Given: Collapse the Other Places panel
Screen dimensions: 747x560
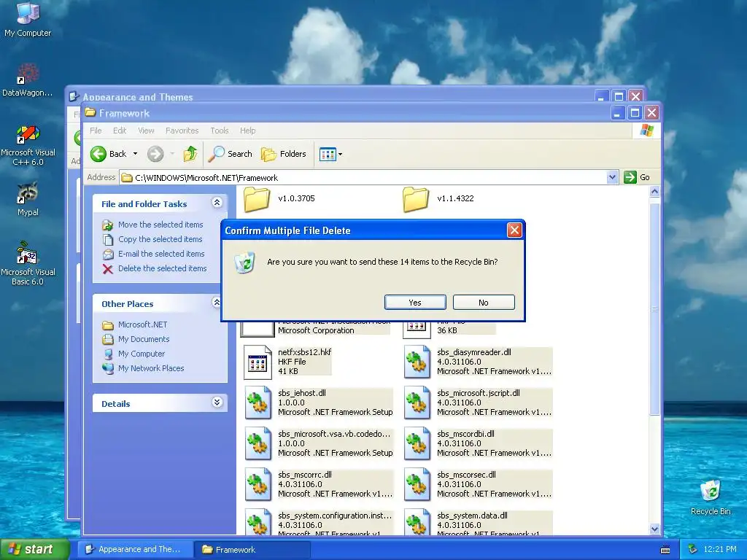Looking at the screenshot, I should point(217,303).
